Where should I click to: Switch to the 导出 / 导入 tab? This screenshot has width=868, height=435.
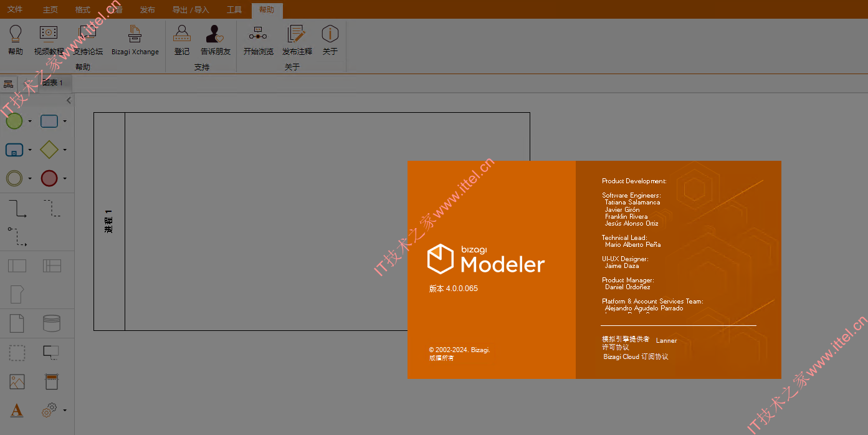coord(191,9)
